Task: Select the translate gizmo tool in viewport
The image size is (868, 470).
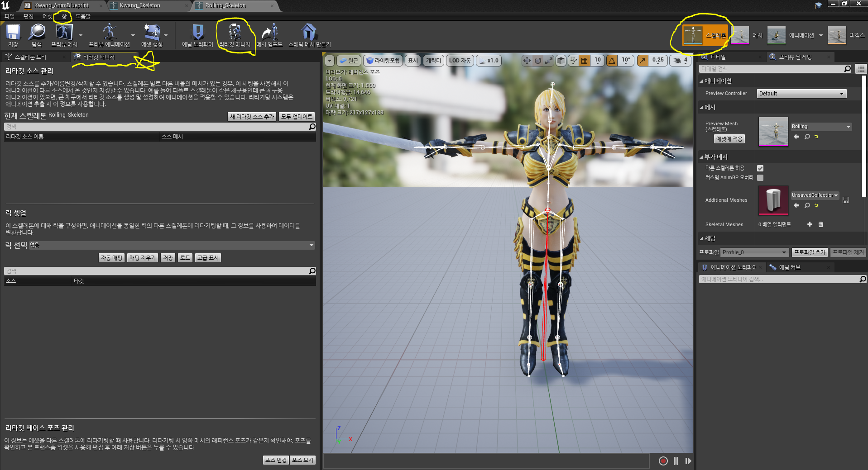Action: coord(527,61)
